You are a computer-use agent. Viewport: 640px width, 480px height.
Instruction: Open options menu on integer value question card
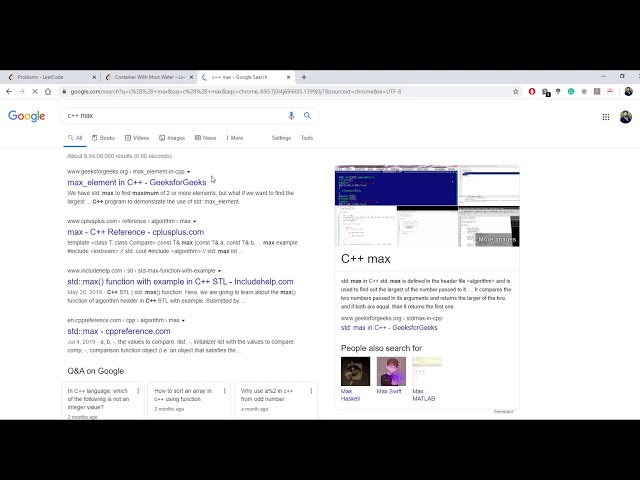tap(138, 391)
